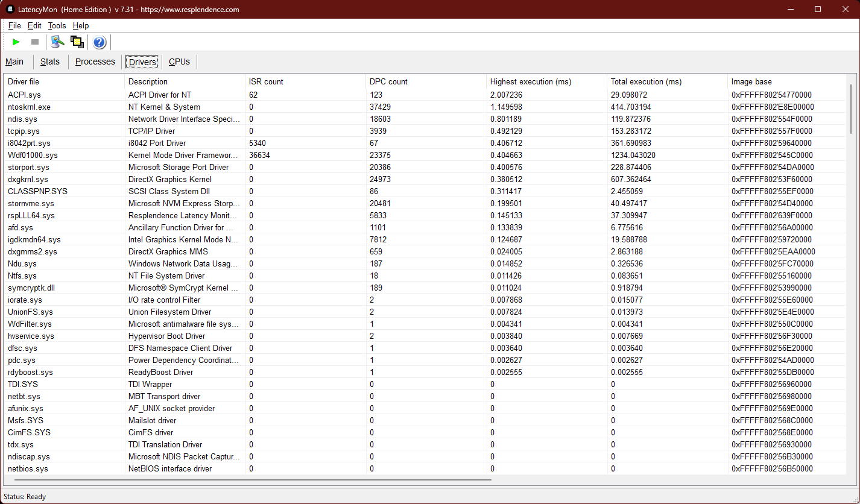Click the overlapping yellow squares toolbar icon

coord(77,42)
